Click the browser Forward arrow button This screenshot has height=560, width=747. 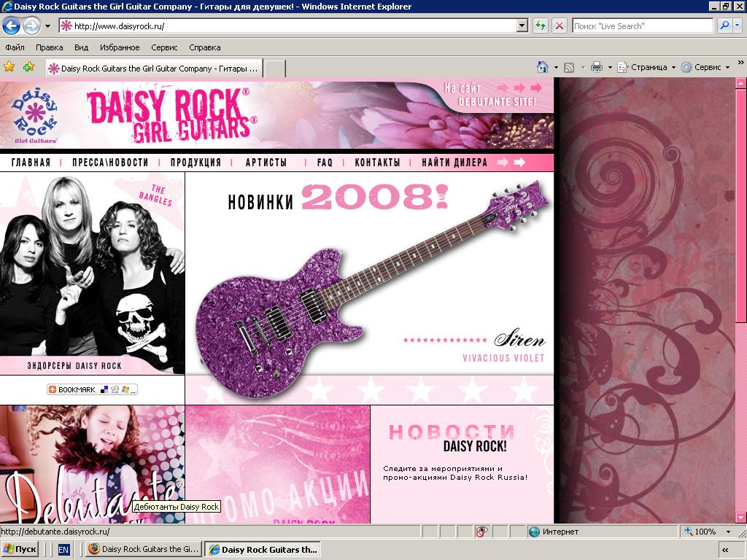[x=31, y=26]
